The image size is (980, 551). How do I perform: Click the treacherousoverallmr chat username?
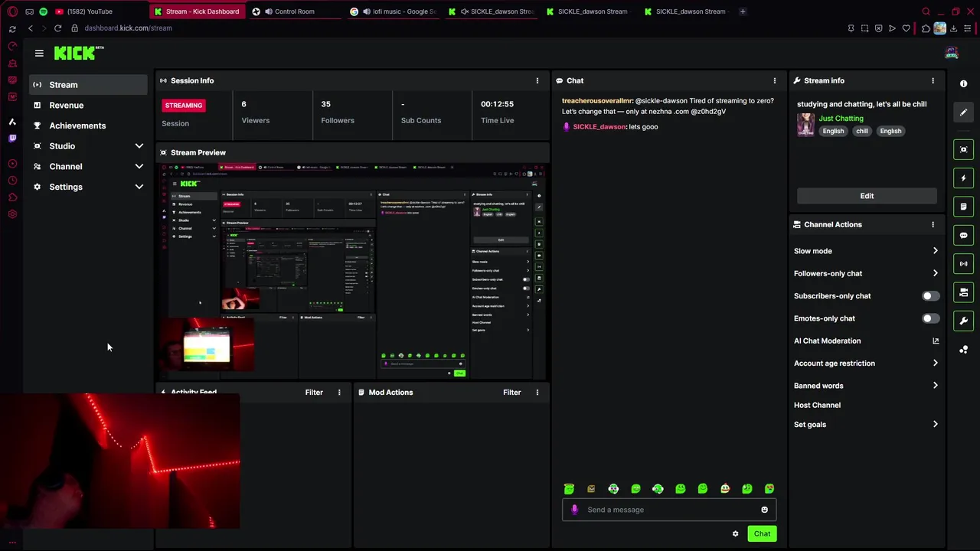[x=597, y=101]
